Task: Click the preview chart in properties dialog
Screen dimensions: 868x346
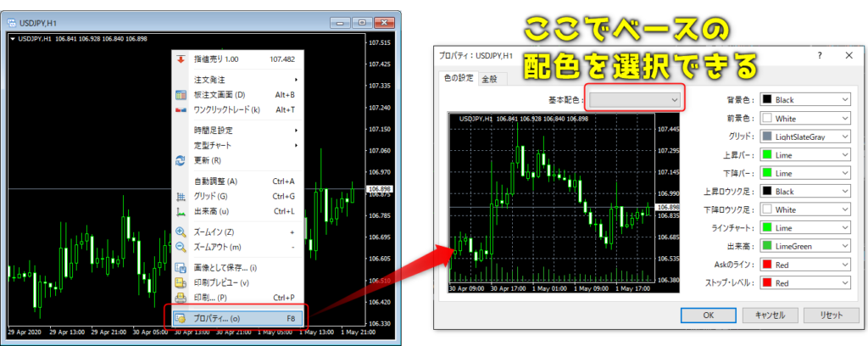Action: coord(563,203)
